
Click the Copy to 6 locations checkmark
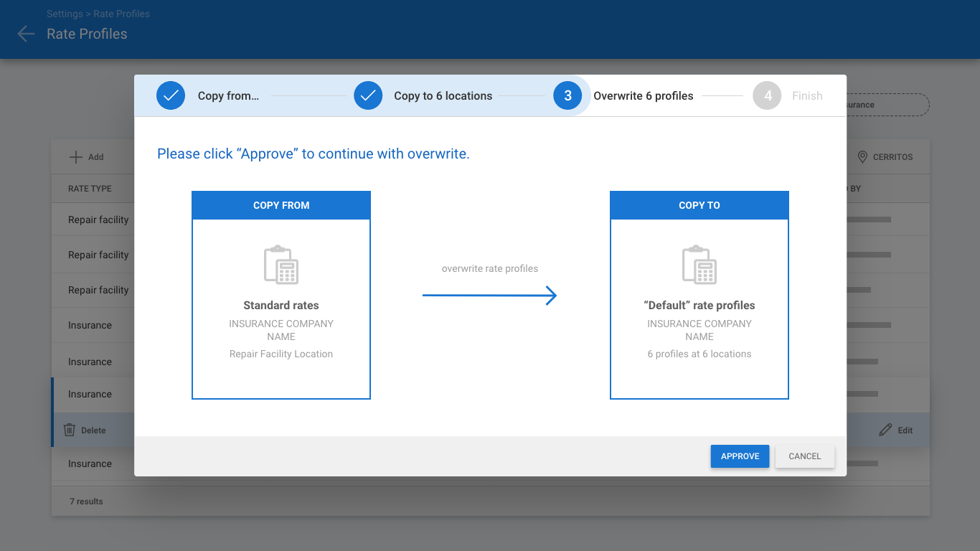pyautogui.click(x=368, y=95)
